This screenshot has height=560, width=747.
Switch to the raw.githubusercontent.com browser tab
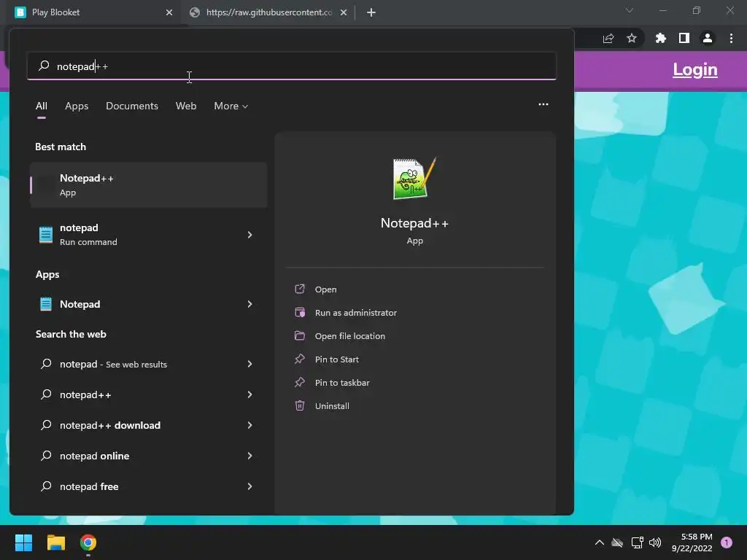(268, 12)
